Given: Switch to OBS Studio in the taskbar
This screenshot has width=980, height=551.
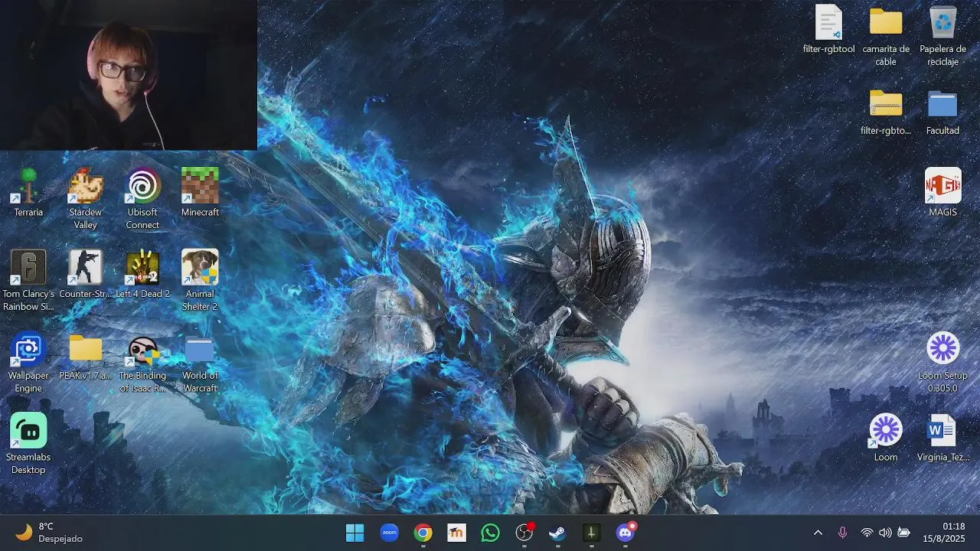Looking at the screenshot, I should (x=524, y=533).
